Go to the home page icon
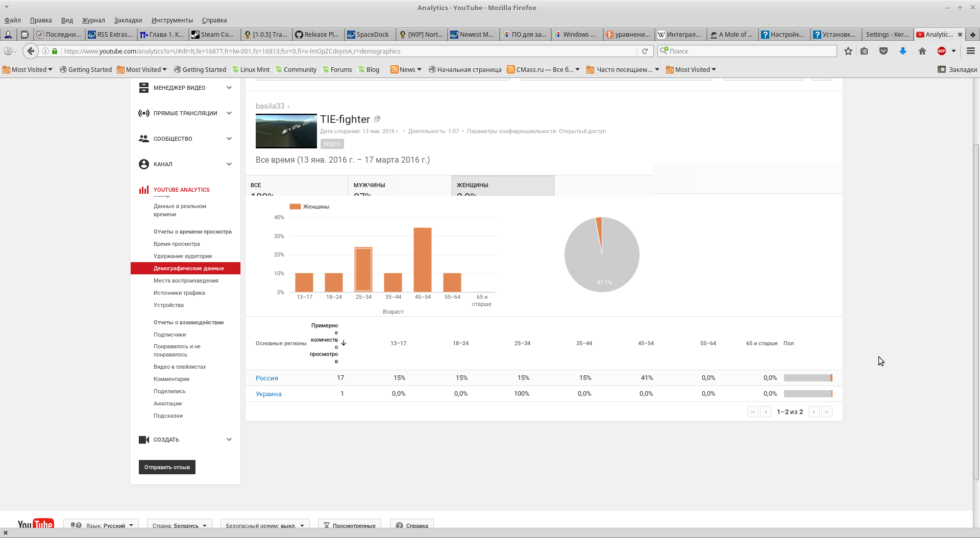The height and width of the screenshot is (538, 980). pos(922,51)
